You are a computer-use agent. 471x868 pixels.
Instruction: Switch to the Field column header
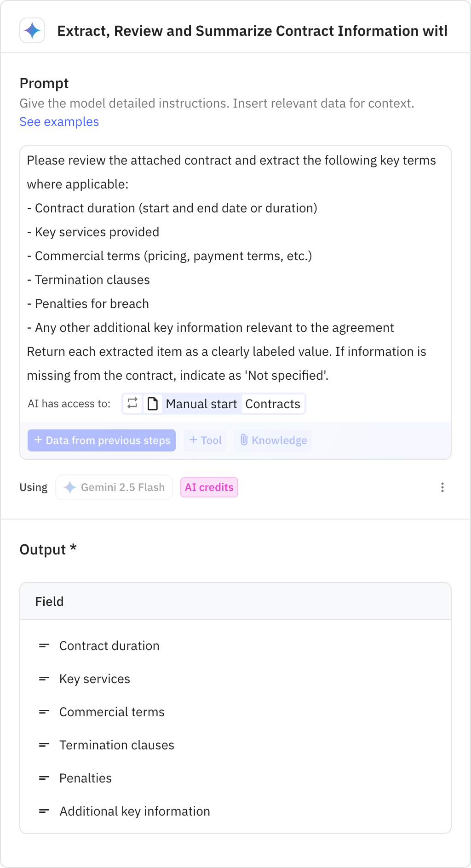pos(49,601)
